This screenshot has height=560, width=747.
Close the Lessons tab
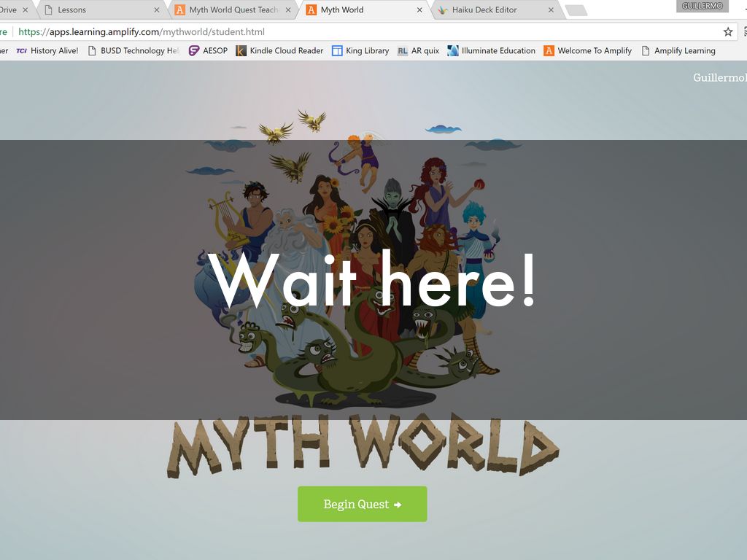click(x=156, y=10)
